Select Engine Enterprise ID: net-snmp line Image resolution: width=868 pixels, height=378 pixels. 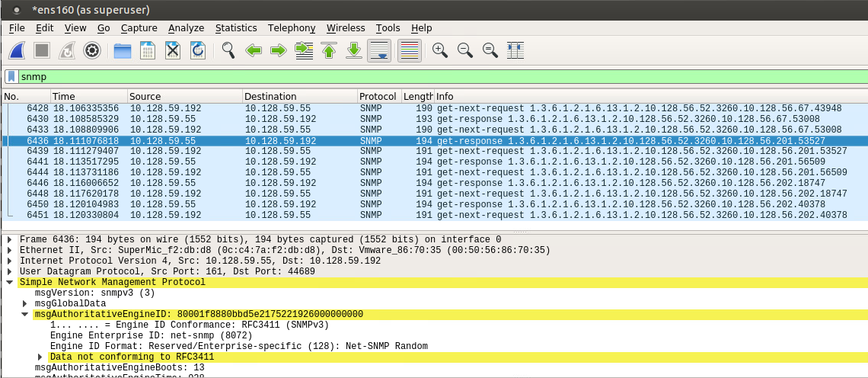151,336
